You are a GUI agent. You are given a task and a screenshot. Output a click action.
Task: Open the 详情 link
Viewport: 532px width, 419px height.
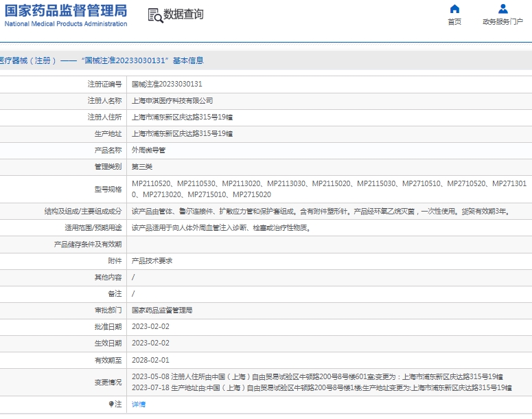pos(139,404)
